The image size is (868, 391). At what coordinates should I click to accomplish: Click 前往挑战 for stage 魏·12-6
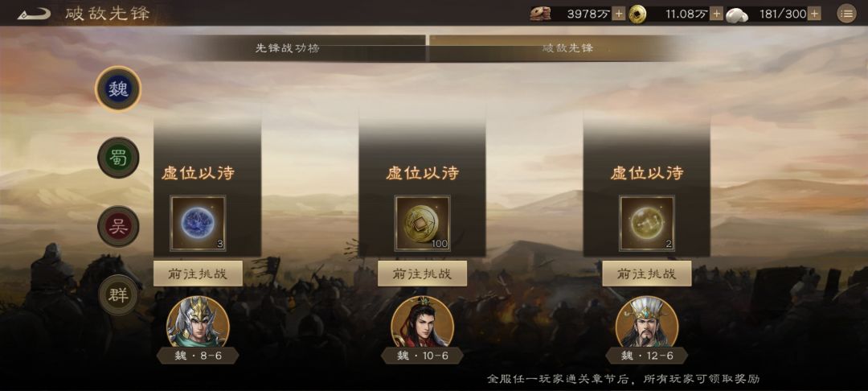click(x=646, y=274)
